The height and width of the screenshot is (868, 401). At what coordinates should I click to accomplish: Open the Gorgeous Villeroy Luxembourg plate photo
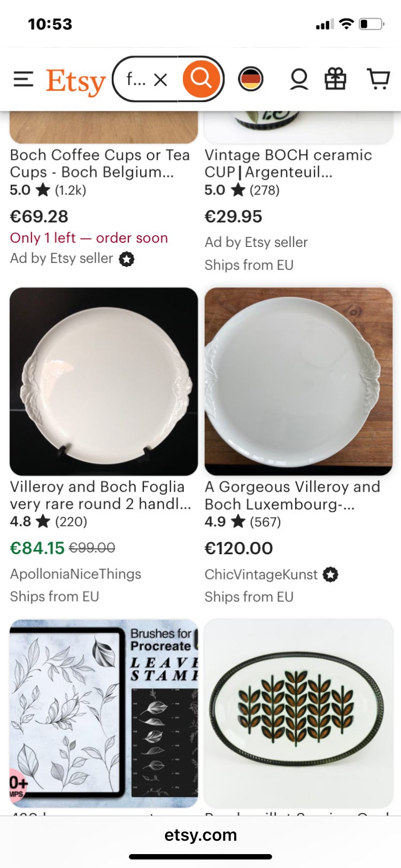[x=298, y=381]
